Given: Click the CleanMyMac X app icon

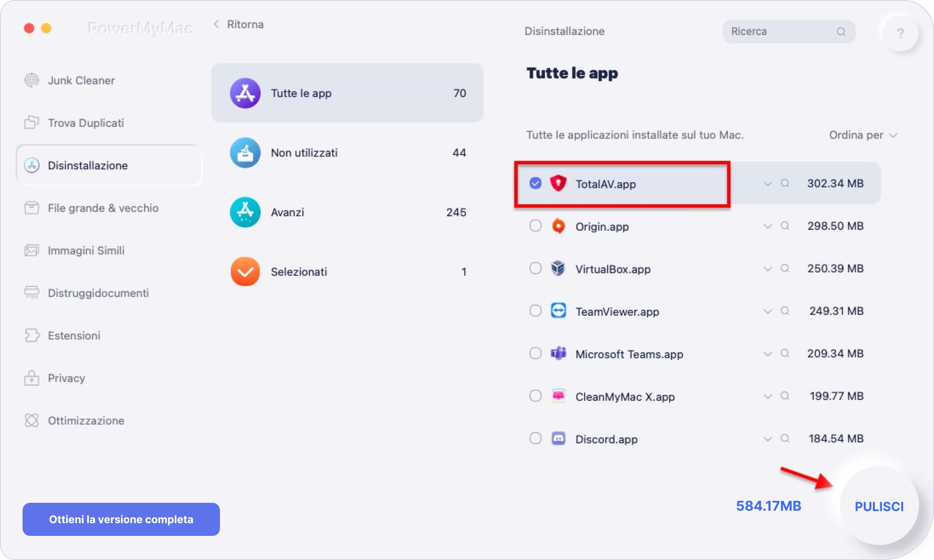Looking at the screenshot, I should [558, 396].
